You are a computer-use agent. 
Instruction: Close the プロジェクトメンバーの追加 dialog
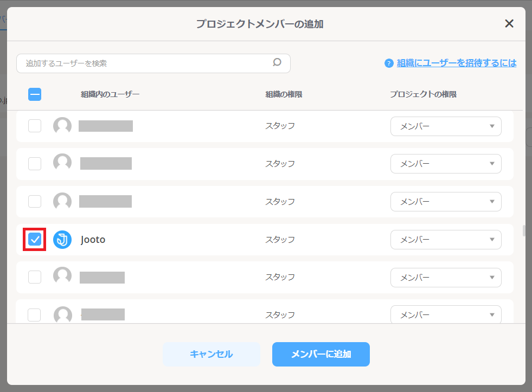509,23
